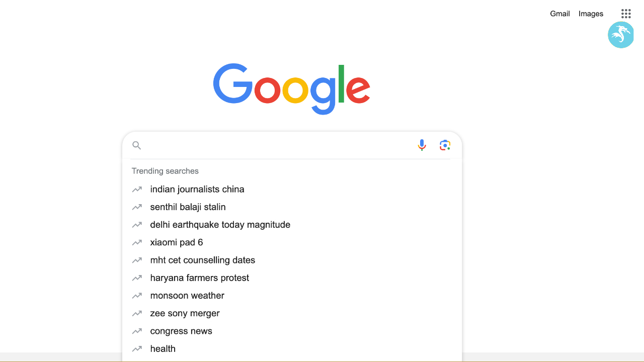Open Google Lens image search
Screen dimensions: 644x362
(x=445, y=145)
